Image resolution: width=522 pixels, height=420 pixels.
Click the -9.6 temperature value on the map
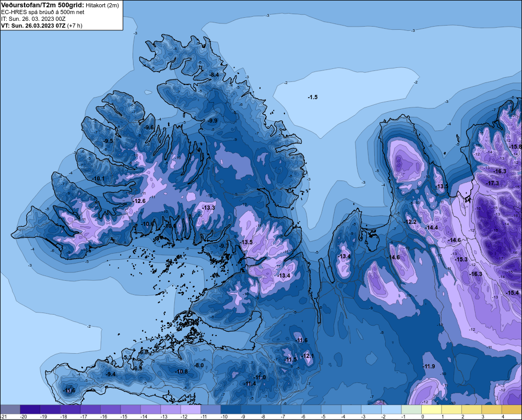point(149,127)
